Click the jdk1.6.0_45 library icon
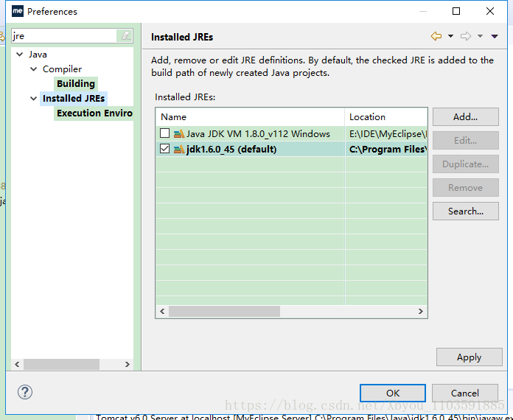 pos(178,149)
